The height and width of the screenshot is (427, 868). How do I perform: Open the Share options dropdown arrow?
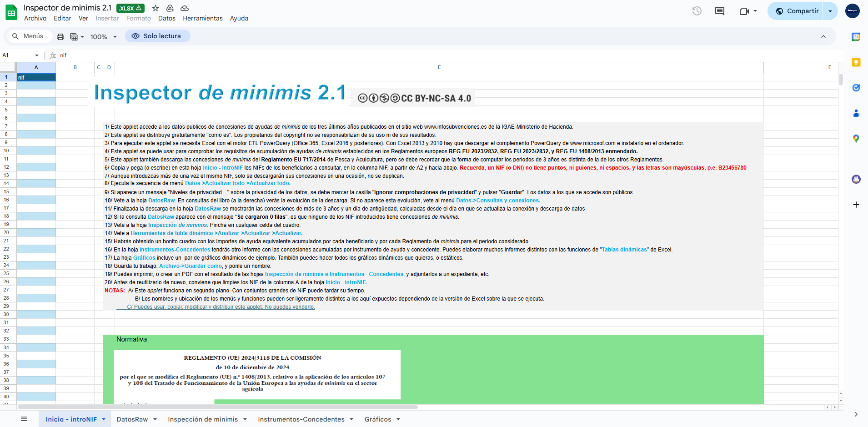pos(830,11)
